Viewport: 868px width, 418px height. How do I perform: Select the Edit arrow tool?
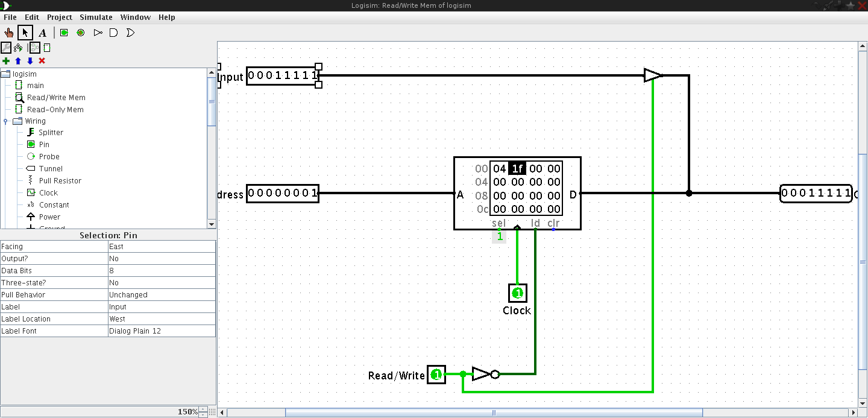coord(25,33)
